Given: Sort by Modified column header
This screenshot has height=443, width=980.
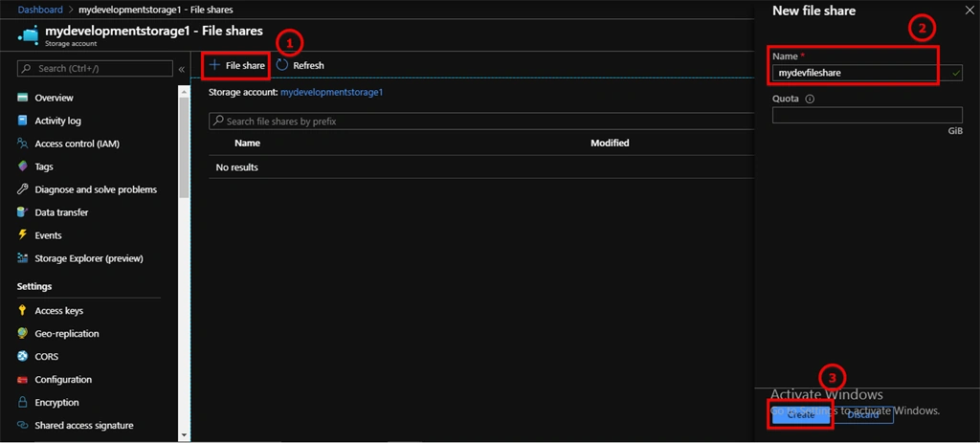Looking at the screenshot, I should pyautogui.click(x=610, y=144).
